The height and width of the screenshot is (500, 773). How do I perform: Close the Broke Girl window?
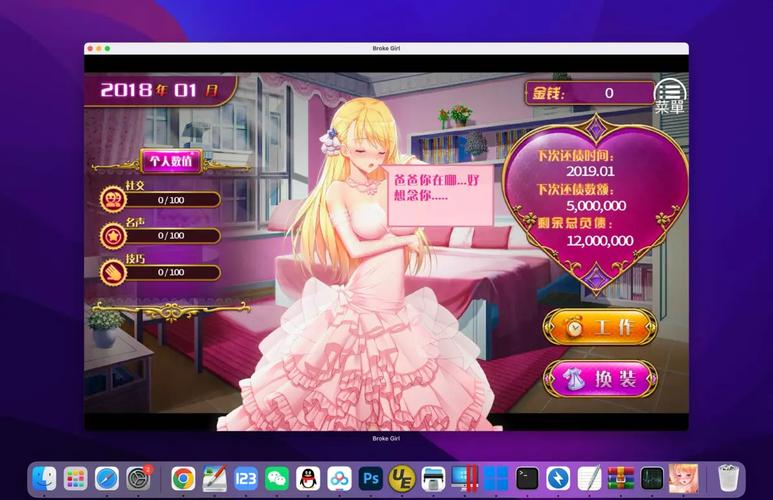(x=90, y=48)
